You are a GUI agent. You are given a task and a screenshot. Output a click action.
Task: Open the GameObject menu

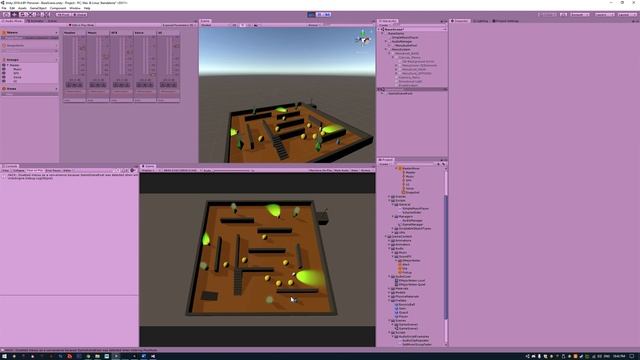[x=38, y=8]
